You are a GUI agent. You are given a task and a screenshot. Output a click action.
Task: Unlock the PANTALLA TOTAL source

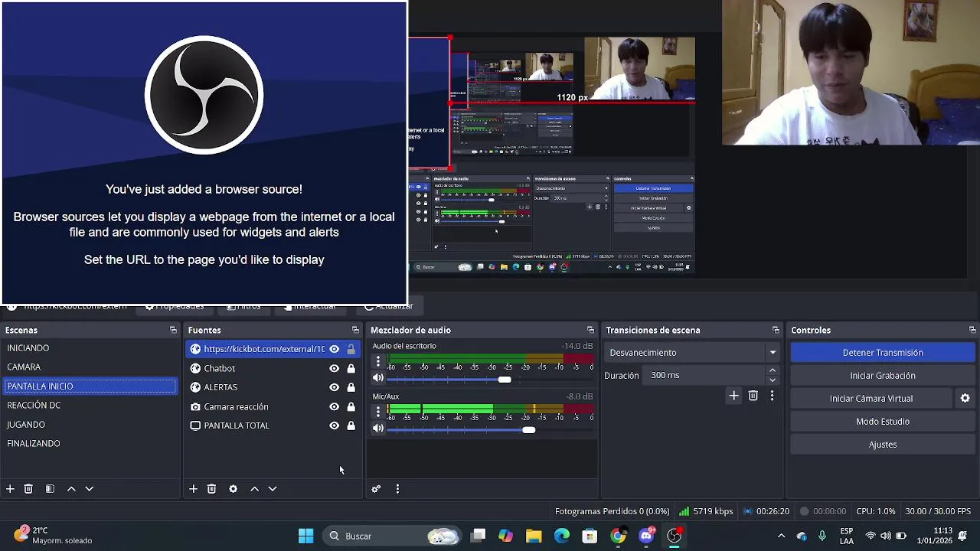351,425
